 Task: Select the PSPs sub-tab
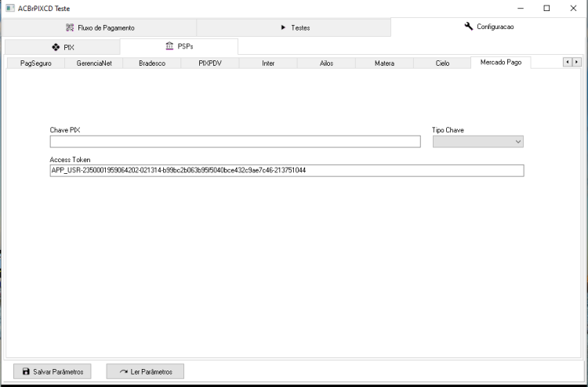pyautogui.click(x=179, y=46)
